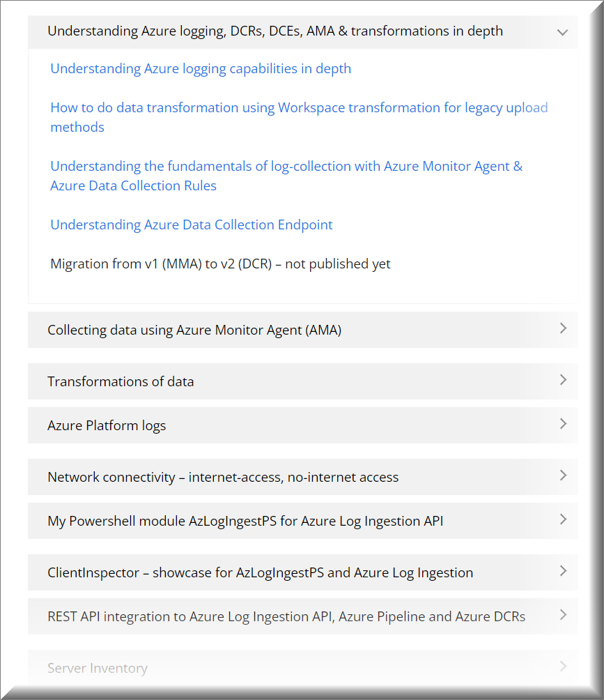Expand Transformations of data chevron arrow
This screenshot has width=604, height=700.
point(563,380)
